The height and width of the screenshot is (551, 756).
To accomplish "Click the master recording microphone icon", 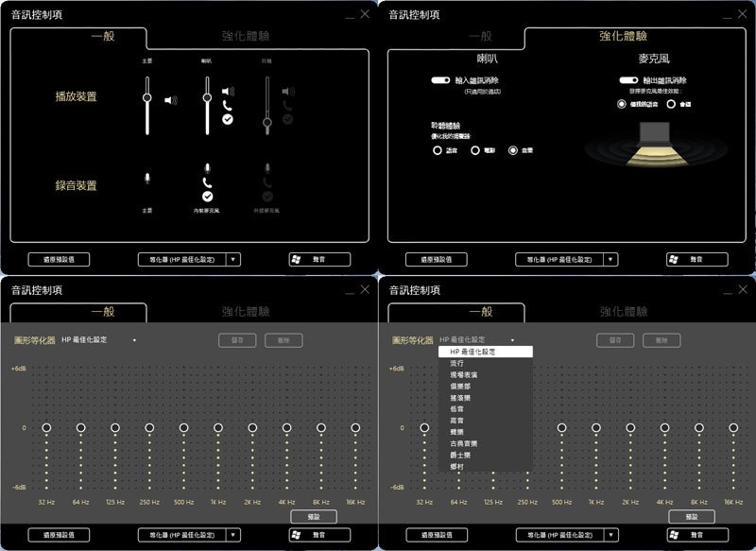I will [x=147, y=179].
